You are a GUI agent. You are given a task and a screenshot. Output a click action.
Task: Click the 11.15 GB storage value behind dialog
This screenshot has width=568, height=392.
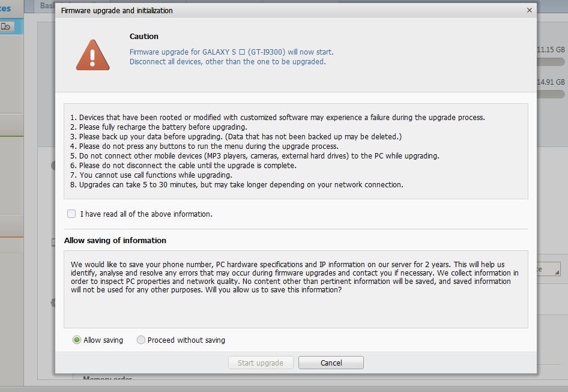(551, 50)
